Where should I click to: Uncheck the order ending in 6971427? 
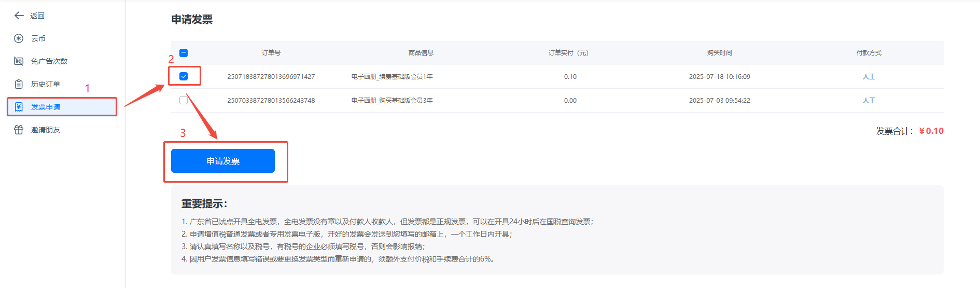click(184, 76)
